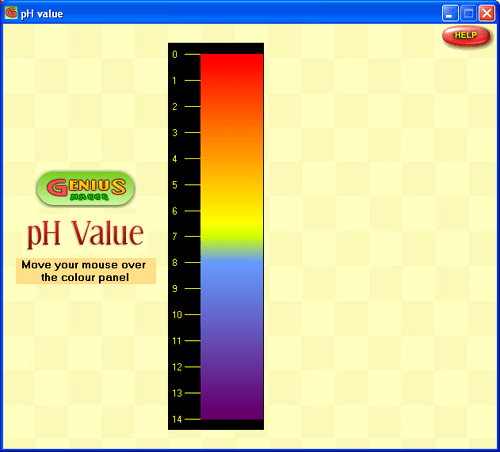Click the scale label '2'
The height and width of the screenshot is (452, 500).
pyautogui.click(x=175, y=107)
